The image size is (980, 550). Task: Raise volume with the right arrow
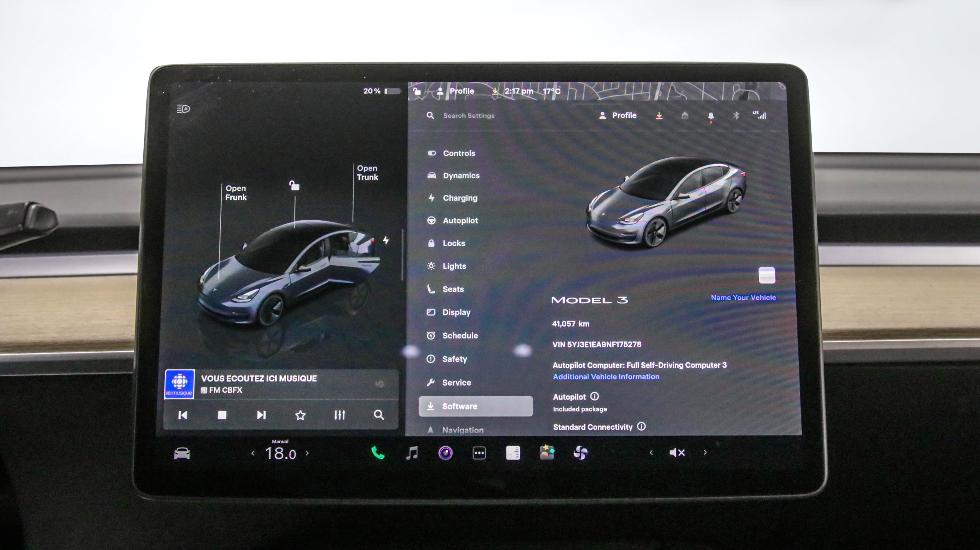[x=705, y=453]
